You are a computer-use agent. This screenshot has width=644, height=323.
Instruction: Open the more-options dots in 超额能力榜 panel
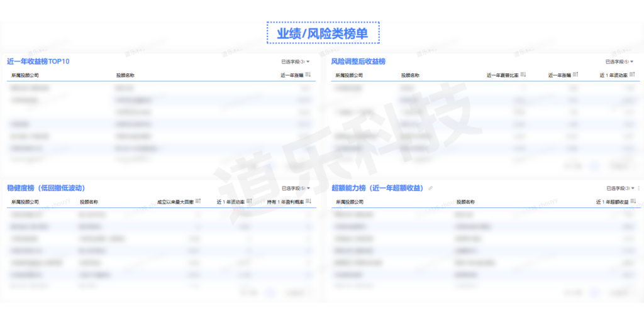coord(639,188)
